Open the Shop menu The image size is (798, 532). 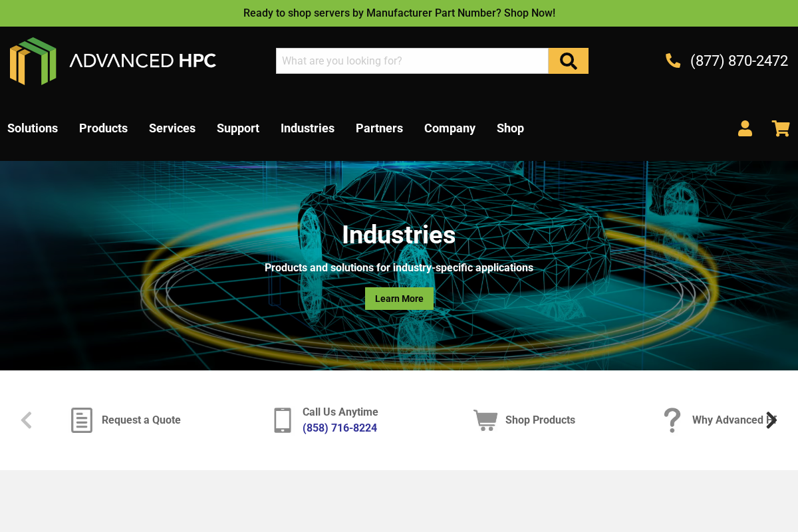[x=510, y=128]
